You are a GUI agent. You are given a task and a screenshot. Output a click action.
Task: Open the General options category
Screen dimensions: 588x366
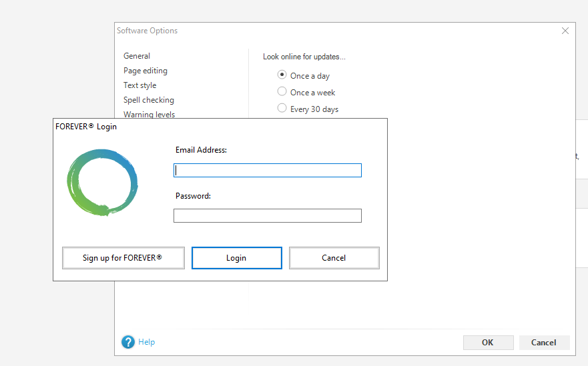coord(137,56)
